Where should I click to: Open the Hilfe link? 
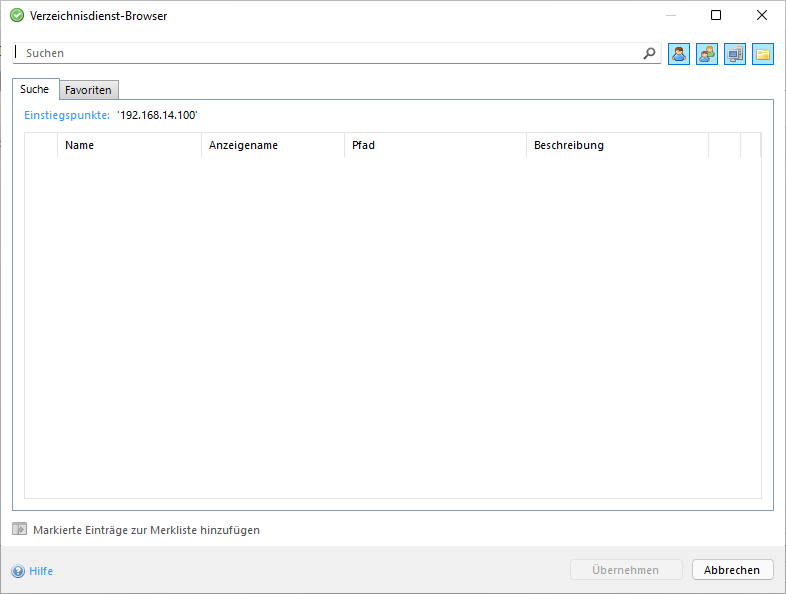tap(41, 571)
